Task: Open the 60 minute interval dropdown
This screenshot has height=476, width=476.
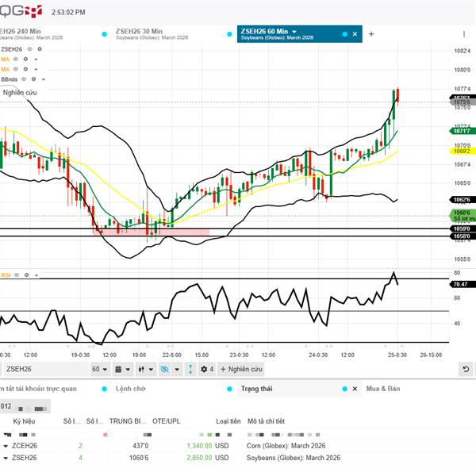Action: pos(99,370)
